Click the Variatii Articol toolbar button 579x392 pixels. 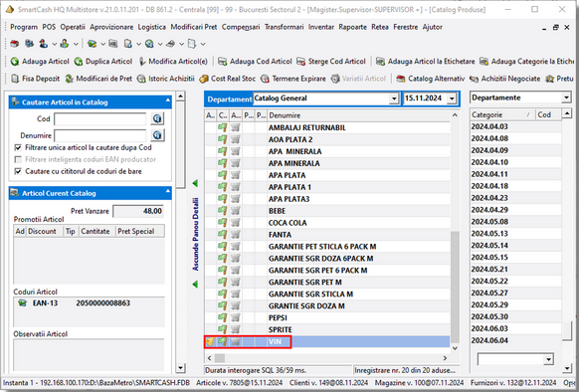click(358, 79)
